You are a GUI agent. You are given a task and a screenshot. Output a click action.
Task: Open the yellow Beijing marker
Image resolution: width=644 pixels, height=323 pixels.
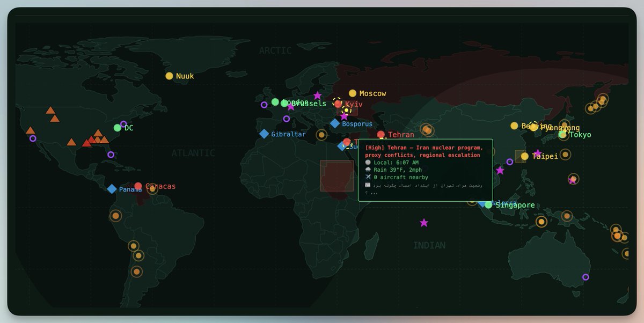pyautogui.click(x=514, y=126)
